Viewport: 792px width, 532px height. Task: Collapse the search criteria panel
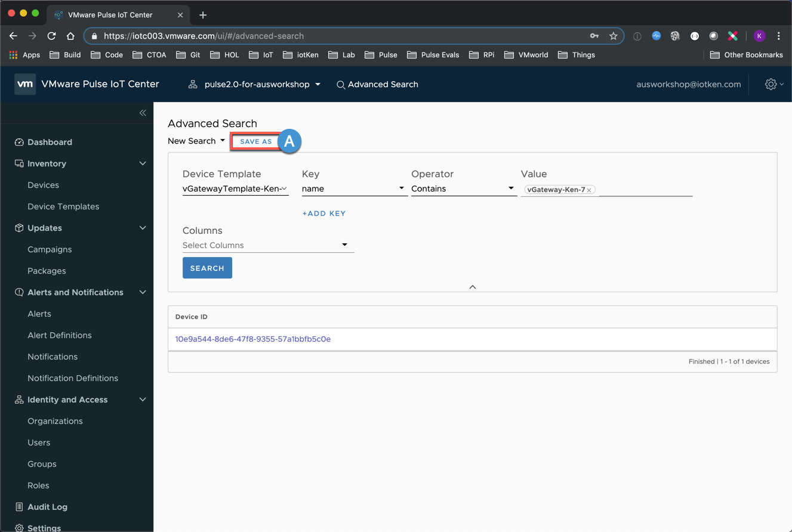[472, 287]
